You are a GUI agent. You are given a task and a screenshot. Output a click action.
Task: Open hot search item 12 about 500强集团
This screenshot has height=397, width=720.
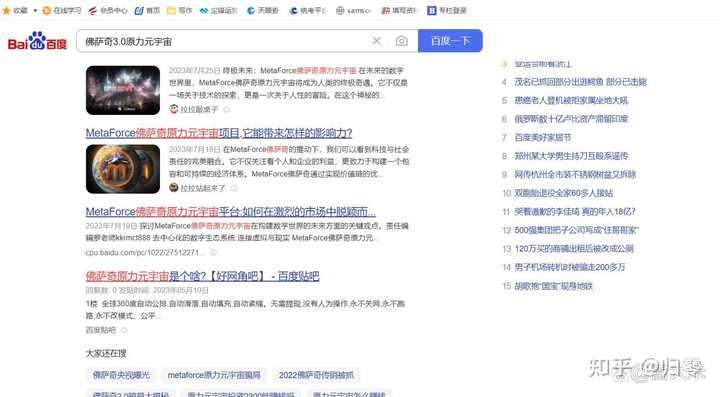[576, 230]
